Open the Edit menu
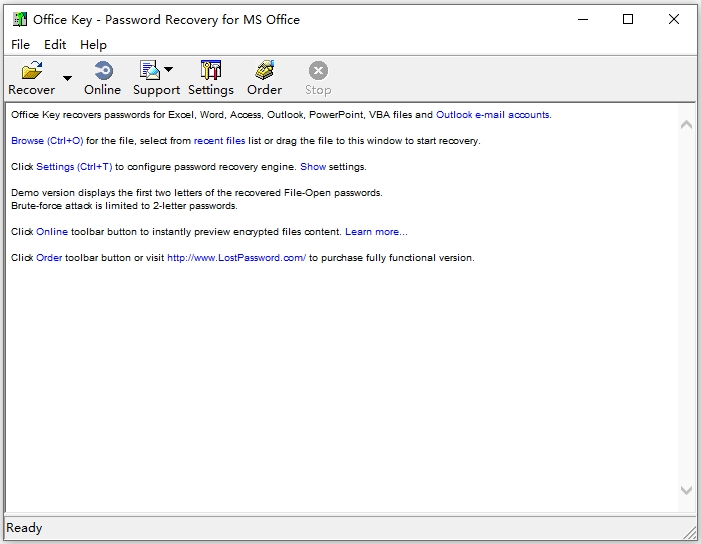 click(55, 45)
